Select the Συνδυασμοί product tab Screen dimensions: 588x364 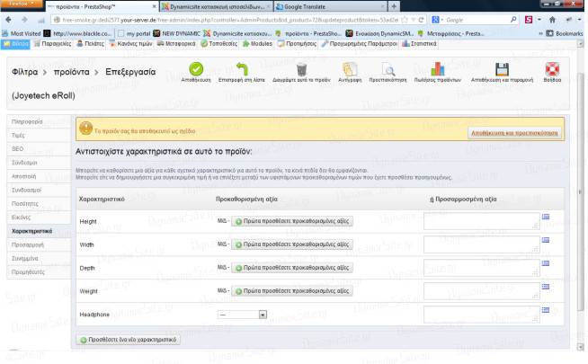click(39, 190)
